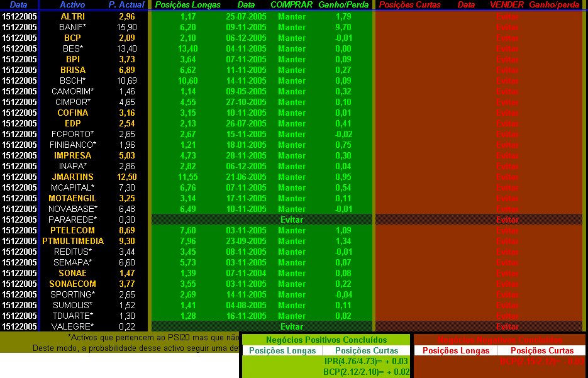Select the SUMOLIS* asset cell

[x=72, y=305]
